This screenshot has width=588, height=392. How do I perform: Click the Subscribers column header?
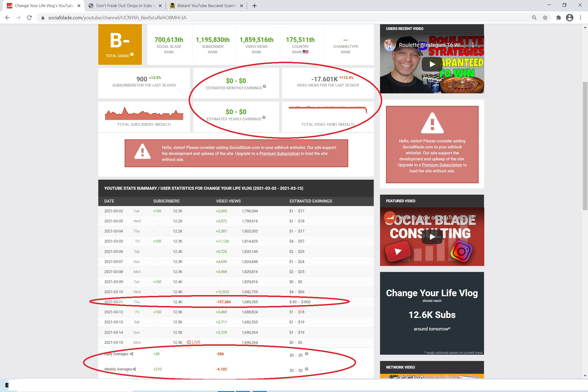tap(166, 201)
